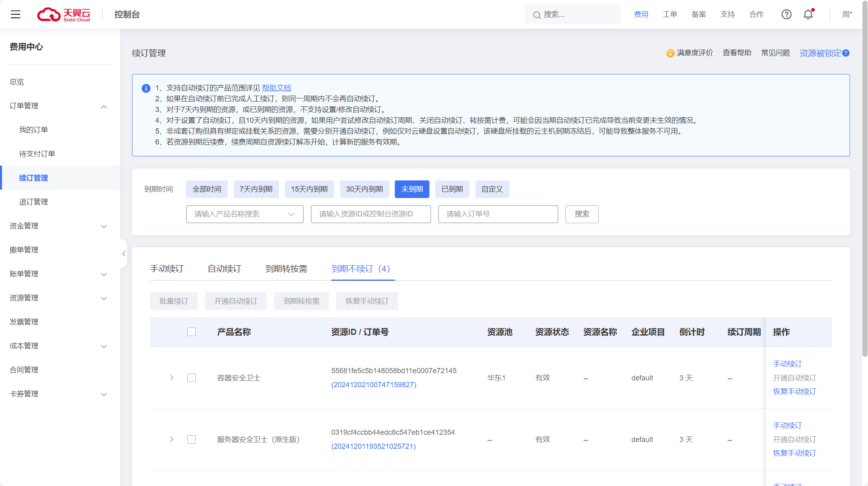Screen dimensions: 868x486
Task: Expand the 成本管理 sidebar section
Action: [104, 346]
